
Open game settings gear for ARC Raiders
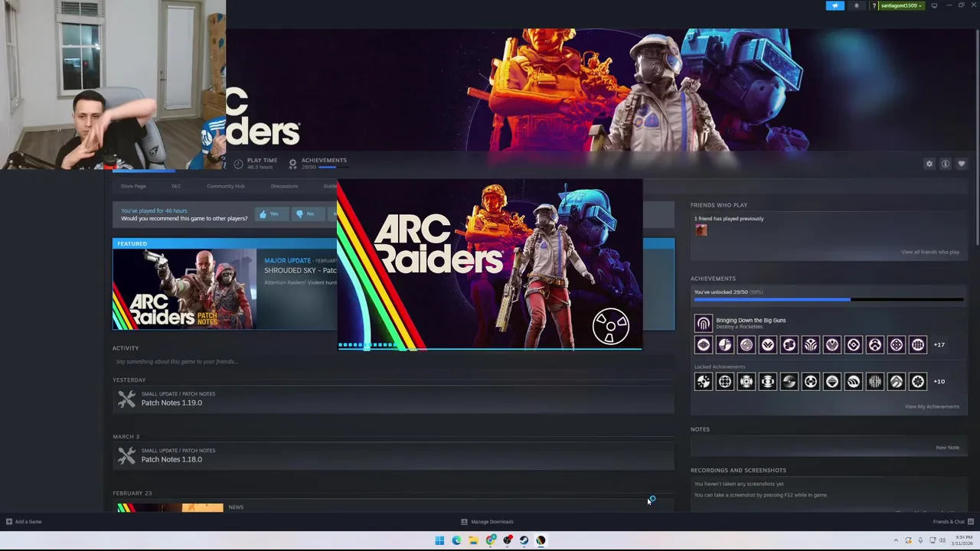929,164
